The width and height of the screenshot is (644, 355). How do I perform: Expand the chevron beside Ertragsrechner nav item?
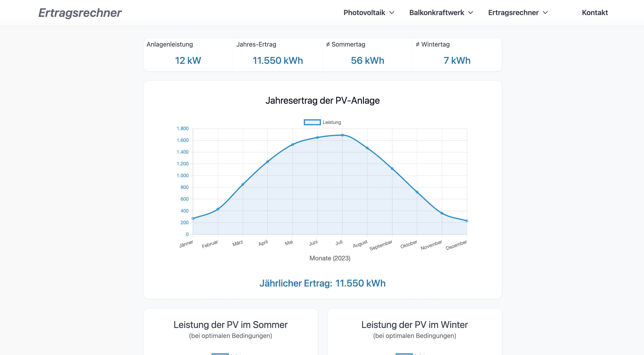[x=545, y=13]
